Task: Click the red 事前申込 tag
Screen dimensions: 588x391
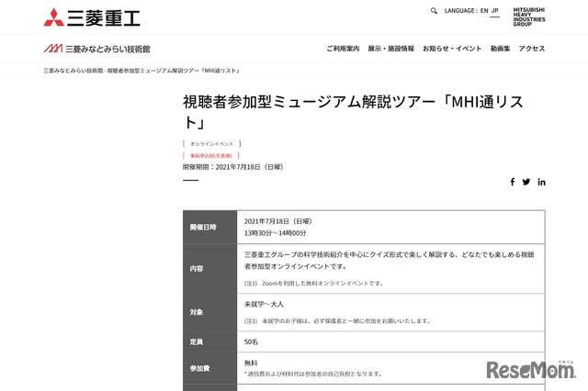Action: click(210, 155)
